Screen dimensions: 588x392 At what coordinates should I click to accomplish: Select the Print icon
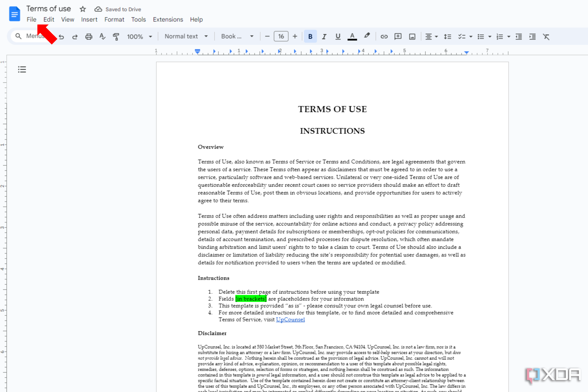tap(89, 36)
